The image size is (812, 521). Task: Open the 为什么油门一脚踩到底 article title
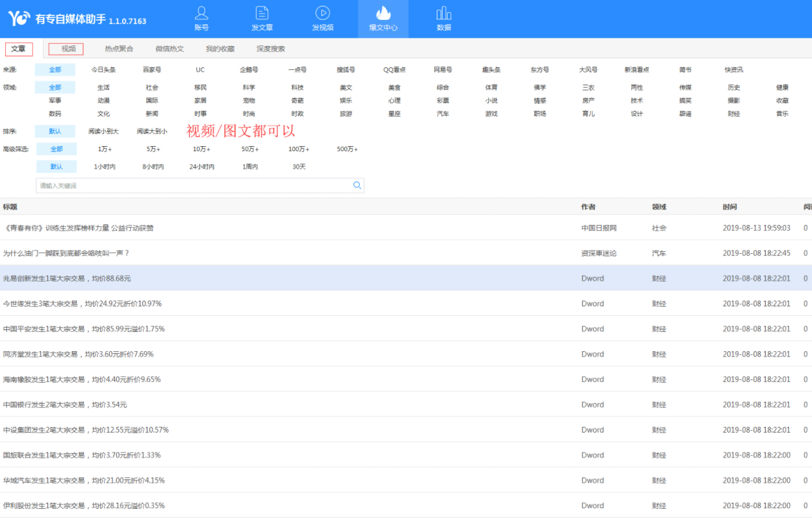click(x=66, y=253)
